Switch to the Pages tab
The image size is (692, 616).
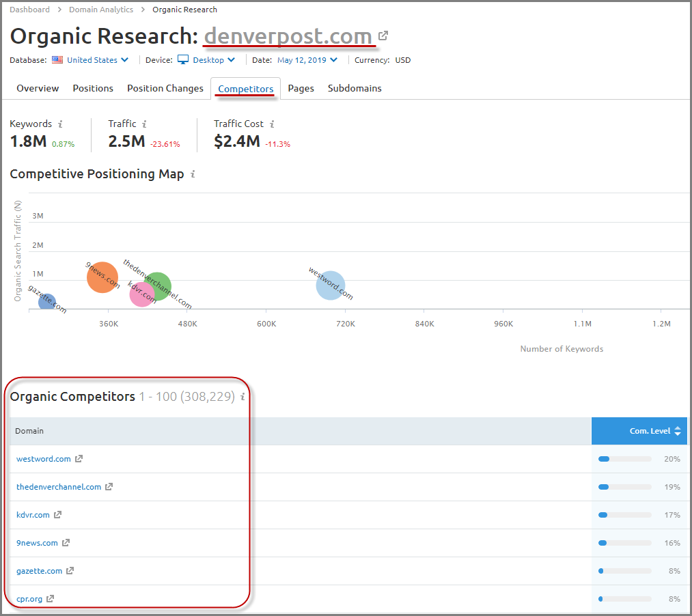click(x=301, y=88)
